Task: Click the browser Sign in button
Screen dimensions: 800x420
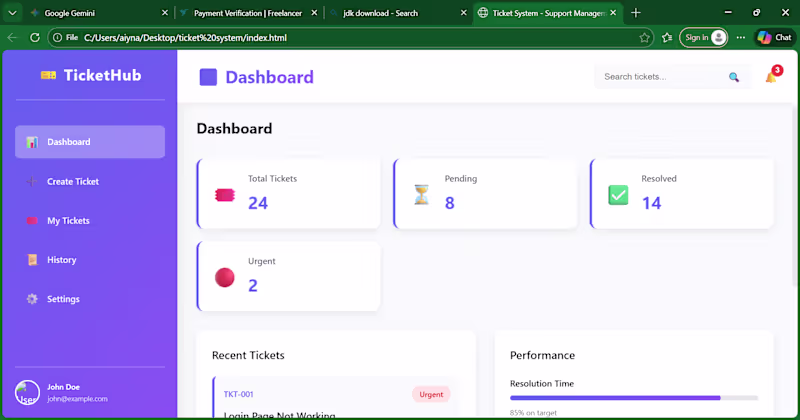Action: click(x=704, y=37)
